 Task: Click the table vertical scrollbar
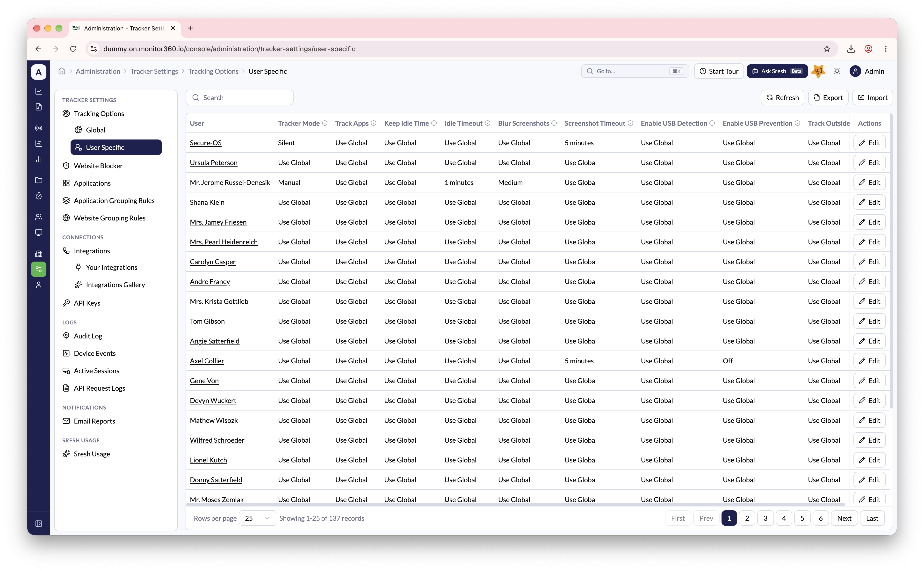tap(891, 261)
